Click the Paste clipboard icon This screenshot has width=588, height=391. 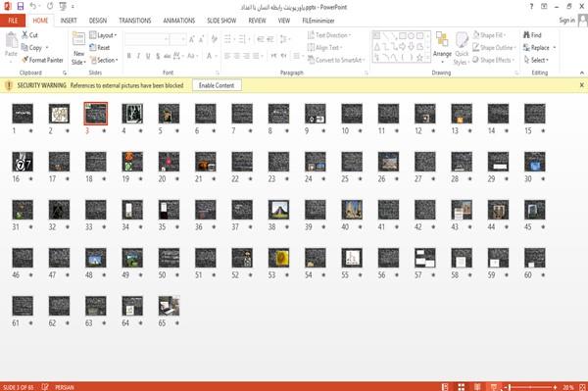pos(11,40)
